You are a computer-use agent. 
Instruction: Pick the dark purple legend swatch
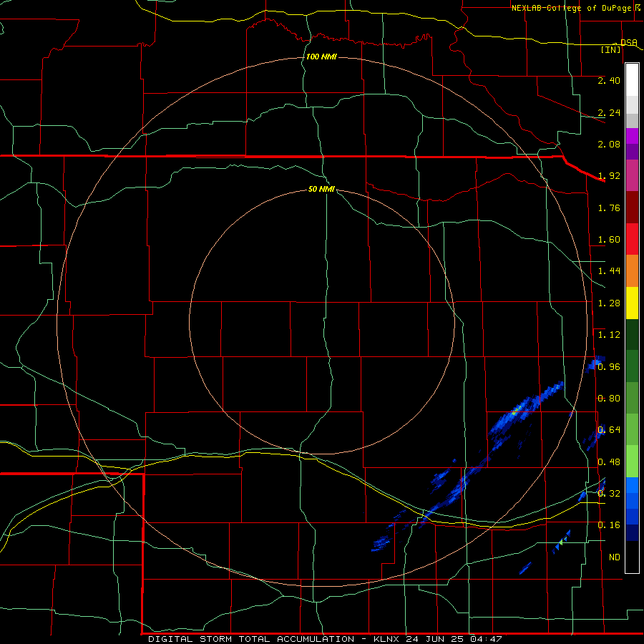[x=632, y=152]
